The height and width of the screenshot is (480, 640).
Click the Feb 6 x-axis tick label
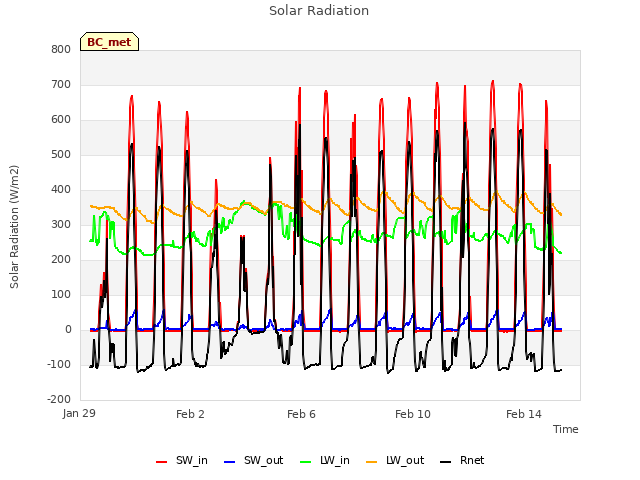[x=301, y=414]
